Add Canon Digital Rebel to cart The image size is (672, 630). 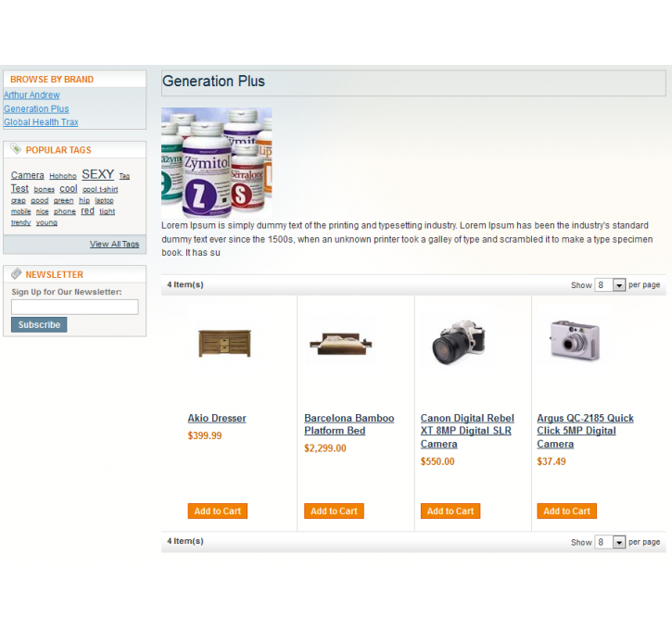tap(450, 510)
